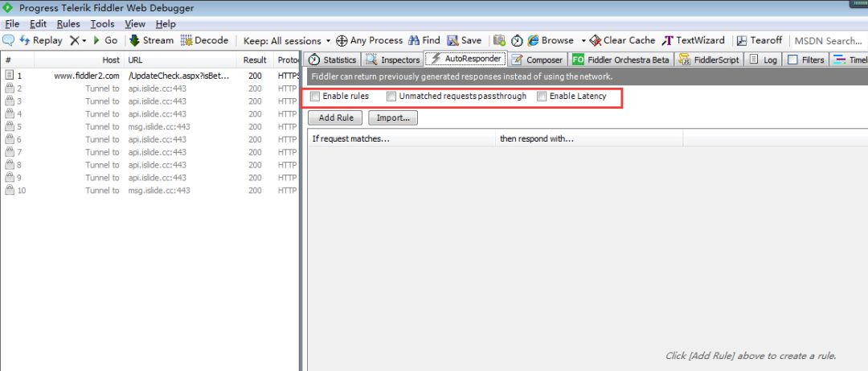The width and height of the screenshot is (868, 371).
Task: Toggle Stream mode in toolbar
Action: tap(152, 40)
